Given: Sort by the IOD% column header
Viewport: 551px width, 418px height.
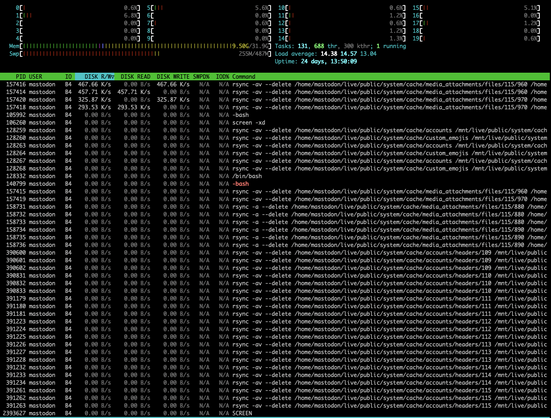Looking at the screenshot, I should coord(222,77).
